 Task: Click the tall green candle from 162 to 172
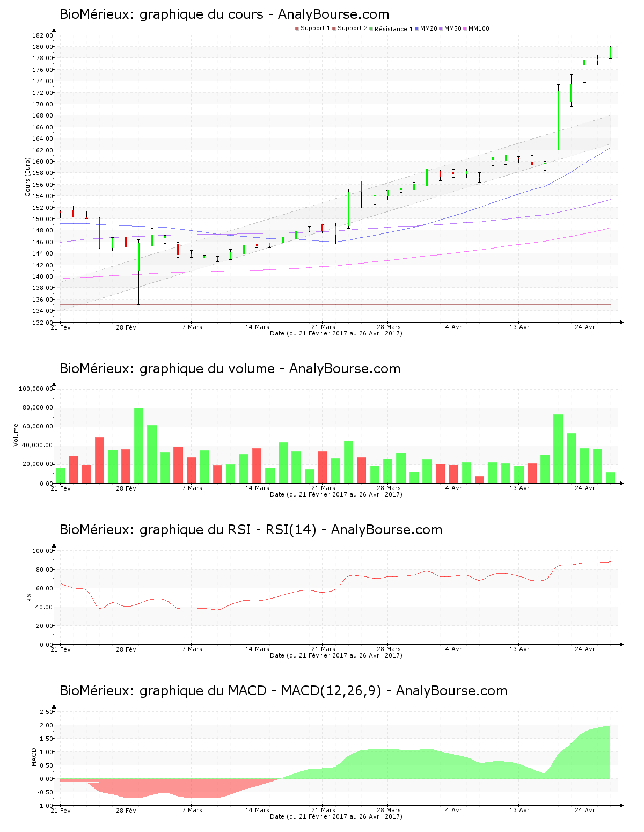(558, 120)
